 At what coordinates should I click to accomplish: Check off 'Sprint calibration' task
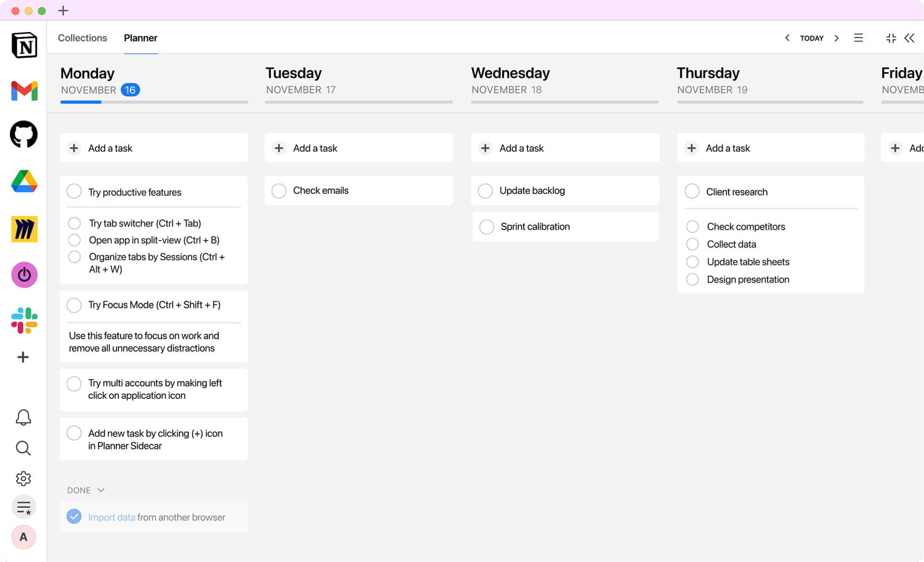[487, 227]
